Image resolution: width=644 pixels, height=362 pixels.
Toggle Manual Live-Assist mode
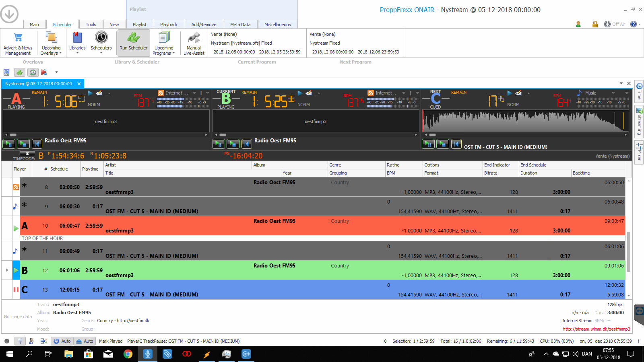pos(194,43)
